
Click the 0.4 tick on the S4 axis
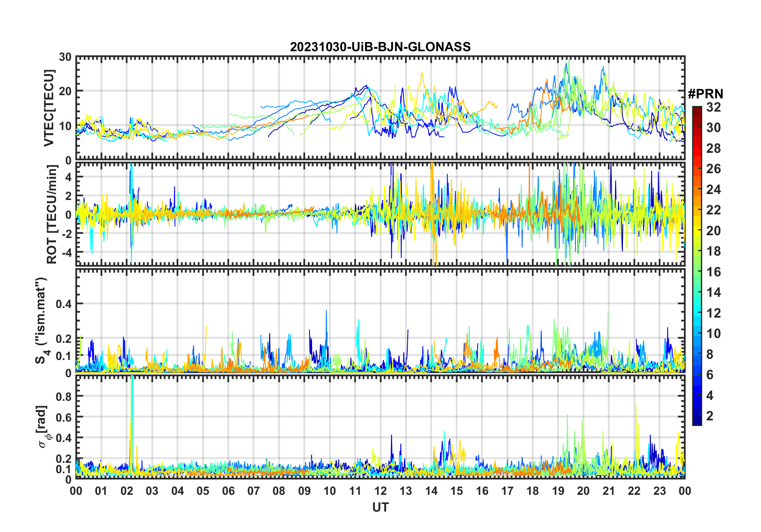tap(64, 304)
